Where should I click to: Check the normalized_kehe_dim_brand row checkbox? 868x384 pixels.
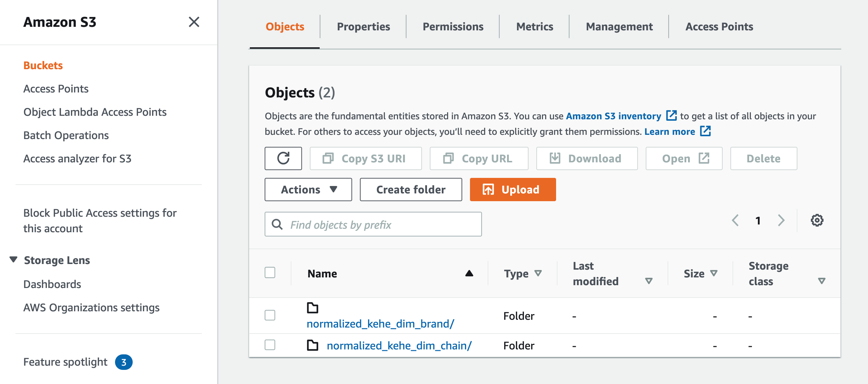click(270, 315)
